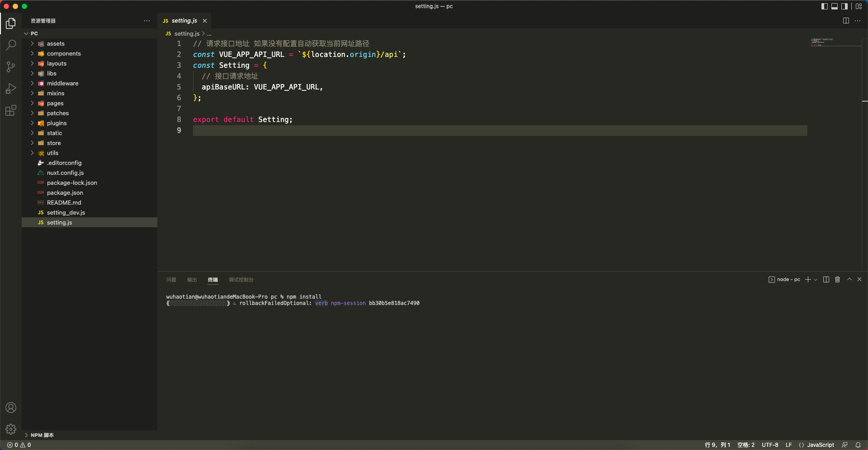Click setting.js in the breadcrumb
Image resolution: width=868 pixels, height=450 pixels.
point(187,34)
